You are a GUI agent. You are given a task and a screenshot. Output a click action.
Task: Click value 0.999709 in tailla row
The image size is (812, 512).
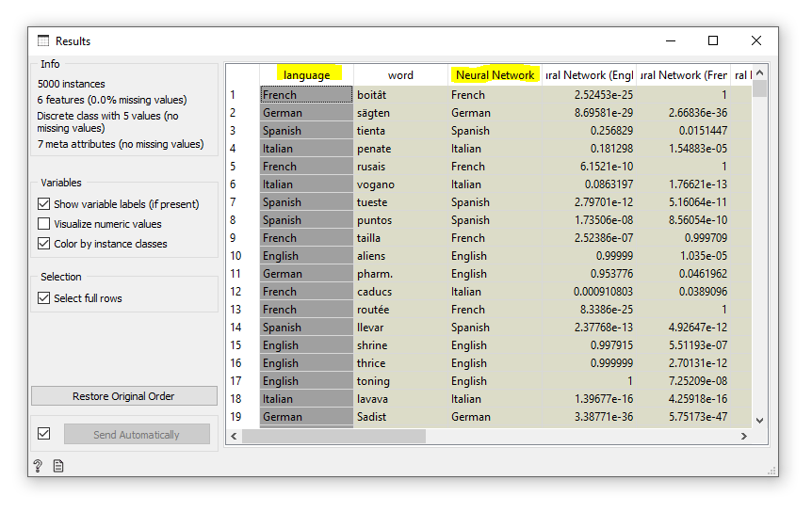tap(683, 238)
